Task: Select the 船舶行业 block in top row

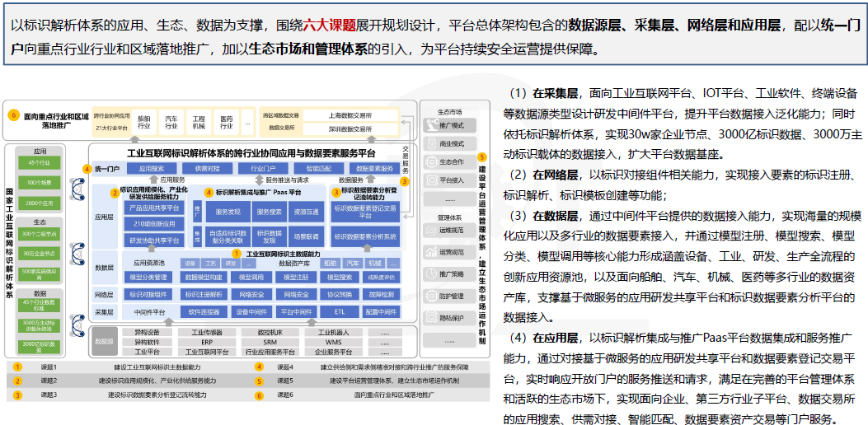Action: [144, 122]
